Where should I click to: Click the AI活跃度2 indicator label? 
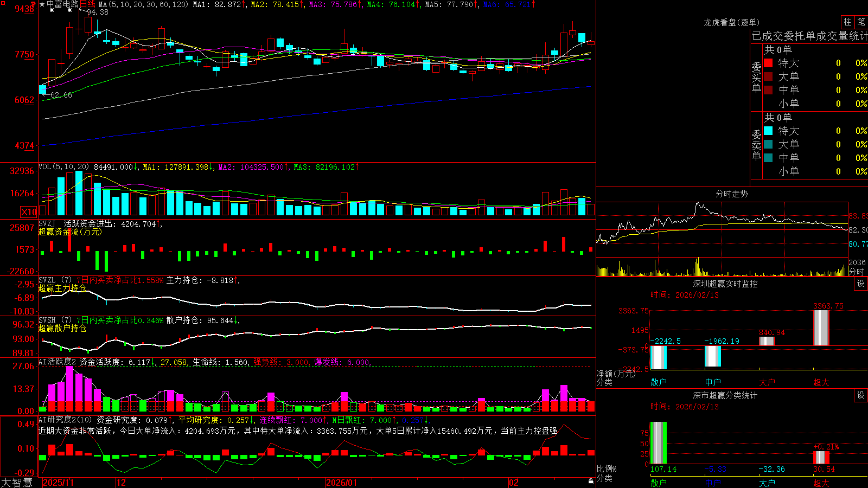coord(58,362)
